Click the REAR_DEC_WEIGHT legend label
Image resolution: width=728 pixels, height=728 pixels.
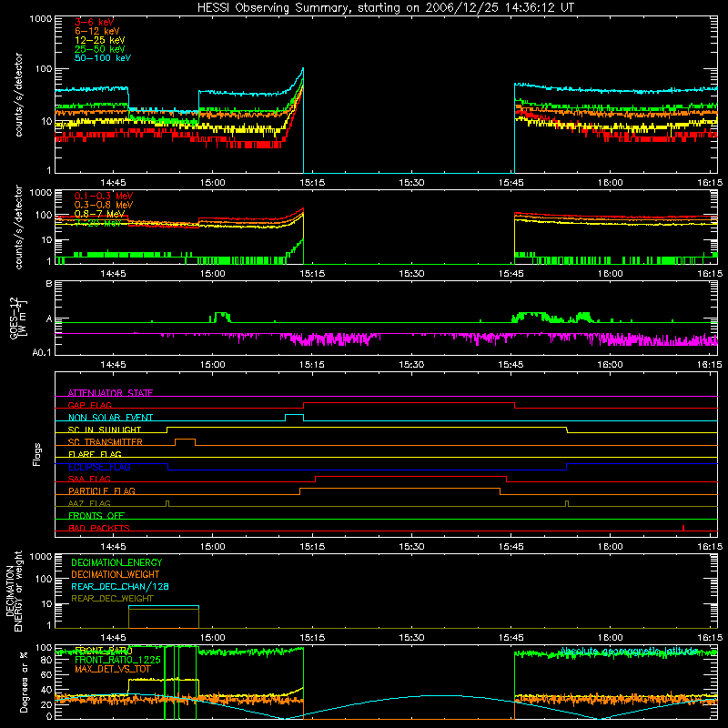[x=112, y=599]
